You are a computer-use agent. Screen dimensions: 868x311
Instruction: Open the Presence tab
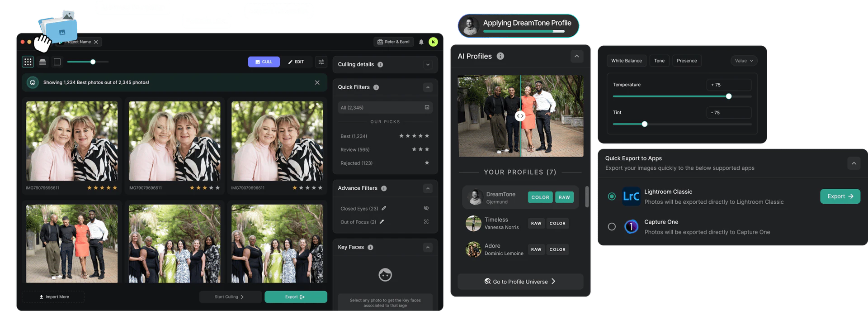[687, 61]
